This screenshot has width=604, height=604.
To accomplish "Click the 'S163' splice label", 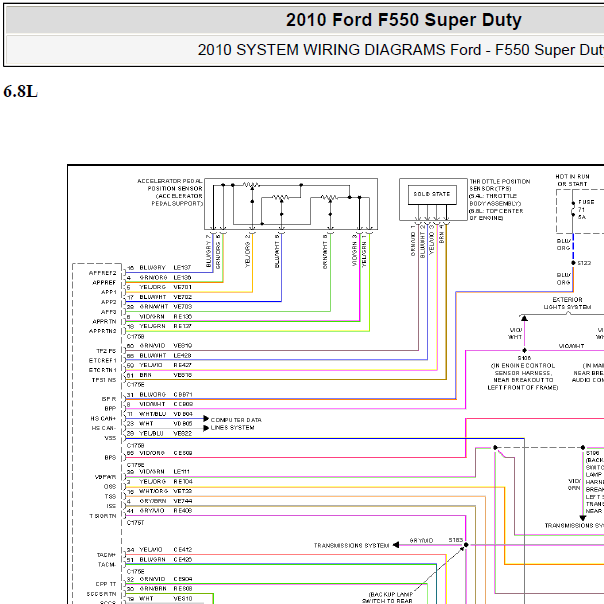I will pos(455,540).
